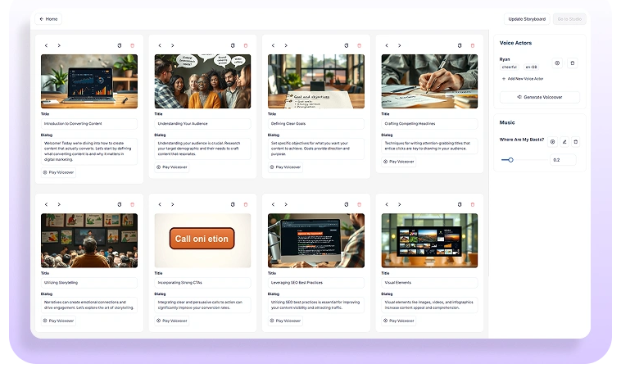
Task: Edit title field Utilizing Storytelling
Action: coord(89,283)
